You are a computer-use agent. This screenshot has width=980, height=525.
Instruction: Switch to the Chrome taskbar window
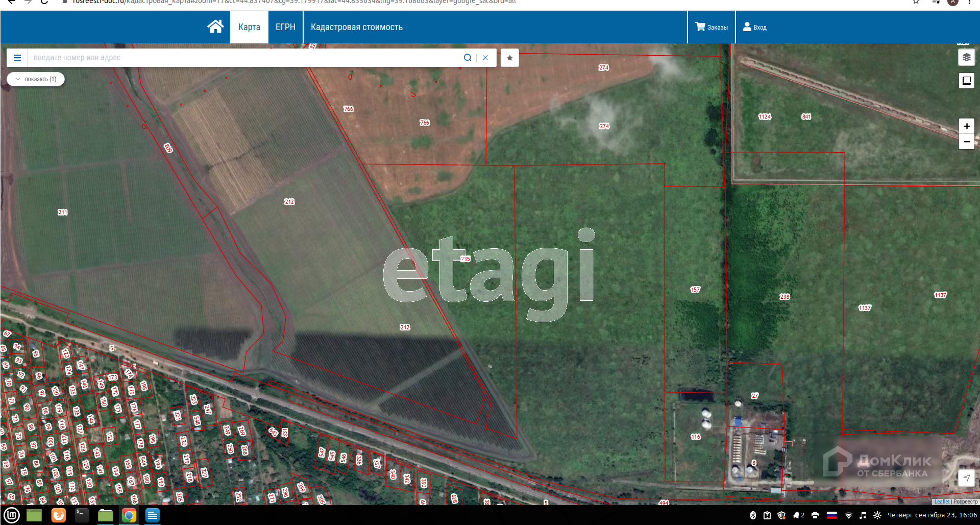tap(129, 515)
